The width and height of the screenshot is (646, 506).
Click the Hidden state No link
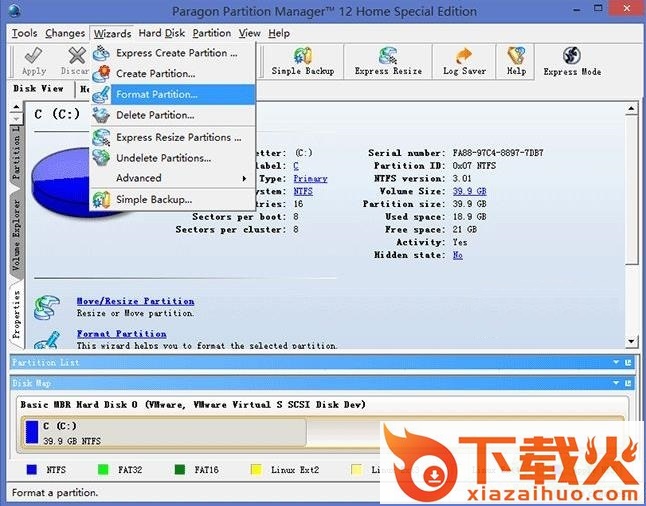[458, 255]
